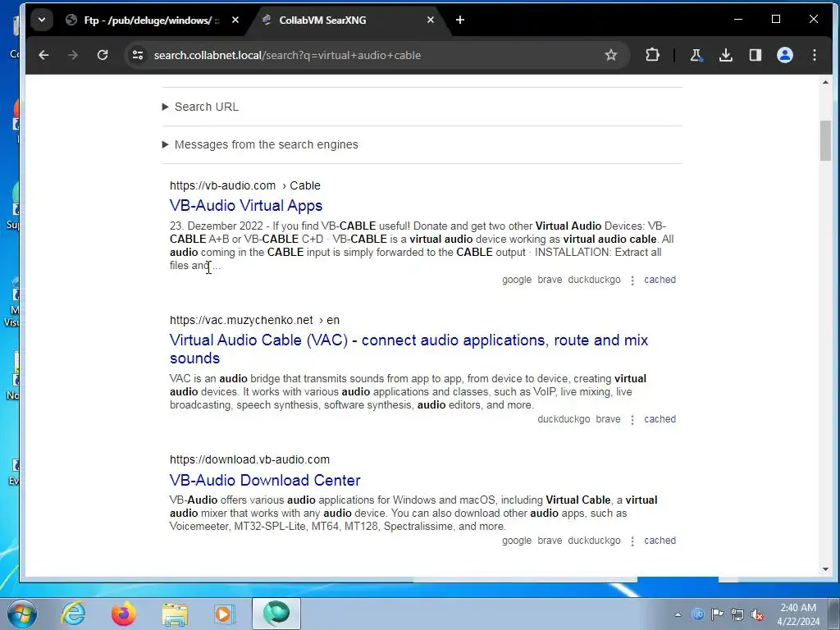The width and height of the screenshot is (840, 630).
Task: Open VB-Audio Download Center result
Action: point(265,480)
